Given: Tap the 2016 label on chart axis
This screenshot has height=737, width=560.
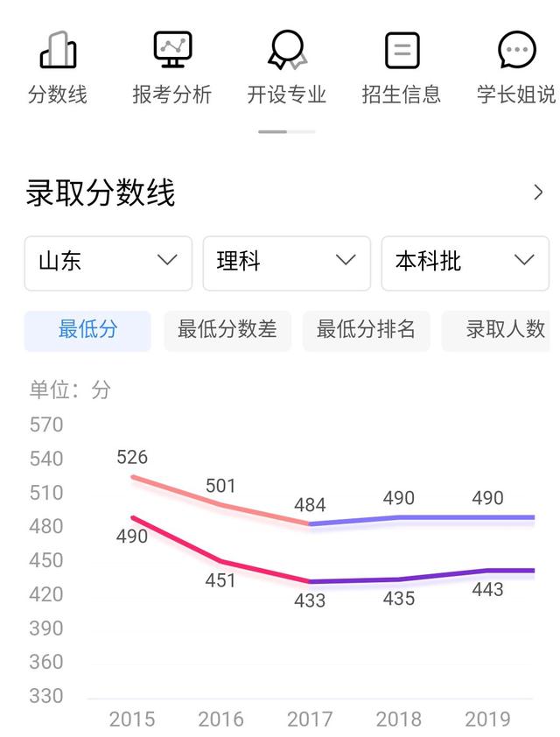Looking at the screenshot, I should pyautogui.click(x=220, y=719).
